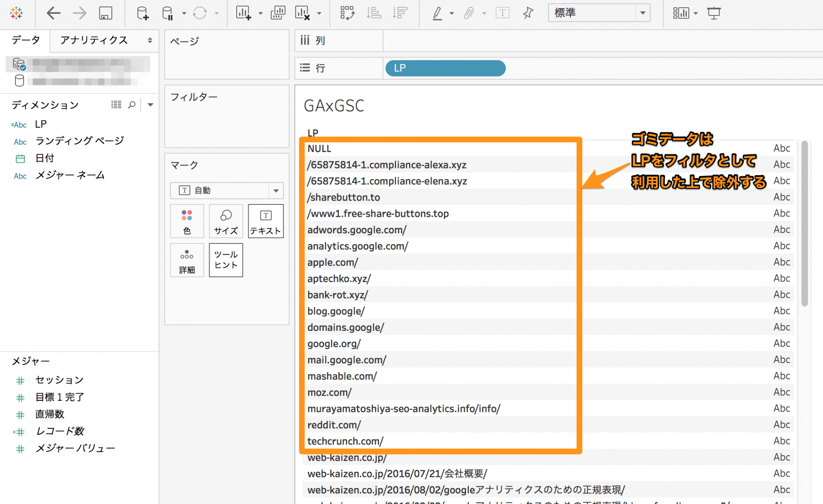Open the Color marks card
Image resolution: width=823 pixels, height=504 pixels.
click(187, 221)
